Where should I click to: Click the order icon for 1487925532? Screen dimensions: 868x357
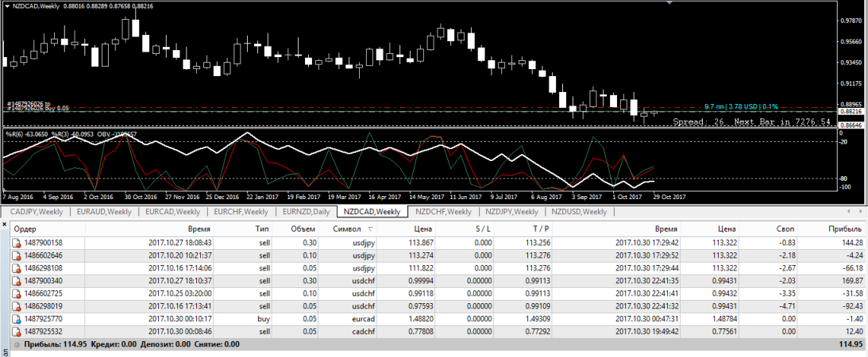[x=16, y=331]
